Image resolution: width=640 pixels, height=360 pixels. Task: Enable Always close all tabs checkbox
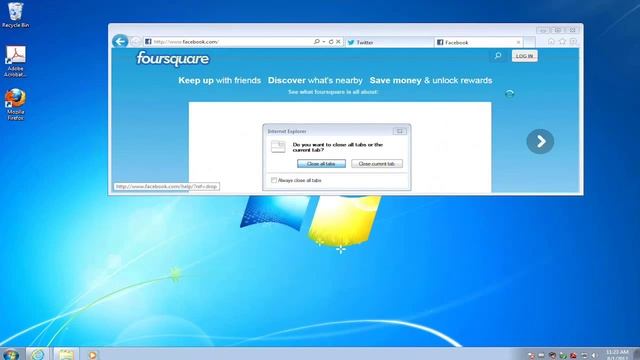274,180
